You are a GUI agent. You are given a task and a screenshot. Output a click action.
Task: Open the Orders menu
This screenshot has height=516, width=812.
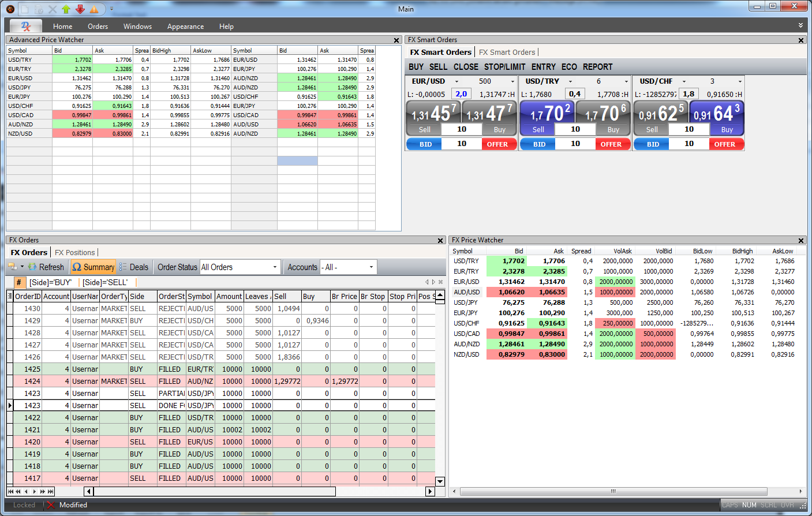tap(98, 27)
